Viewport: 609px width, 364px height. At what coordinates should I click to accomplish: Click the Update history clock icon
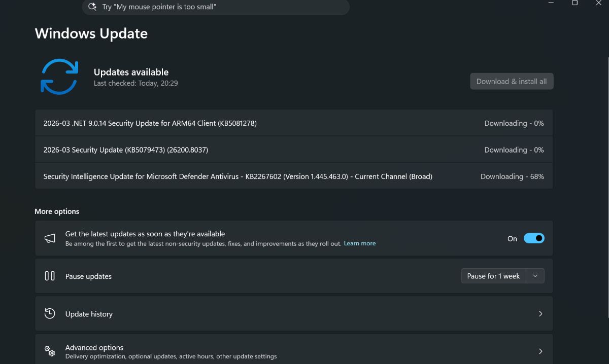click(x=50, y=314)
